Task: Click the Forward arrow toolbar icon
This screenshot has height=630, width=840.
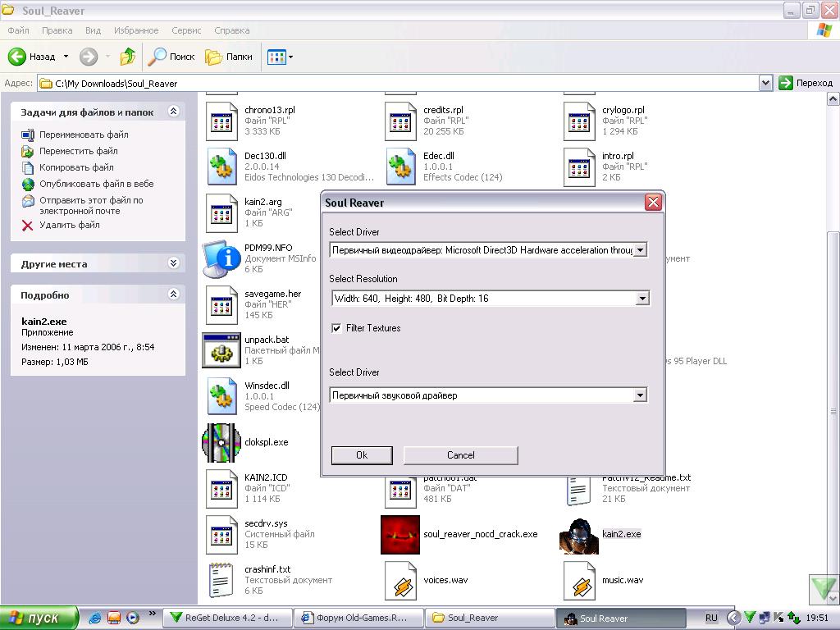Action: coord(89,57)
